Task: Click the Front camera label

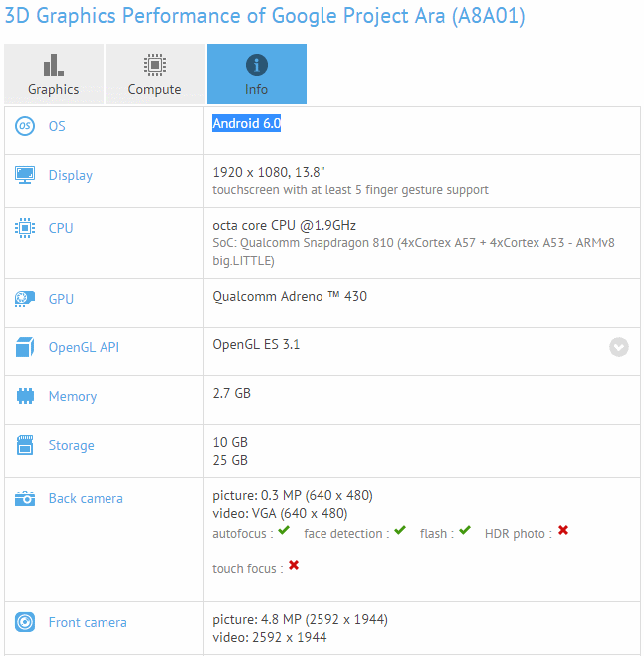Action: pos(88,622)
